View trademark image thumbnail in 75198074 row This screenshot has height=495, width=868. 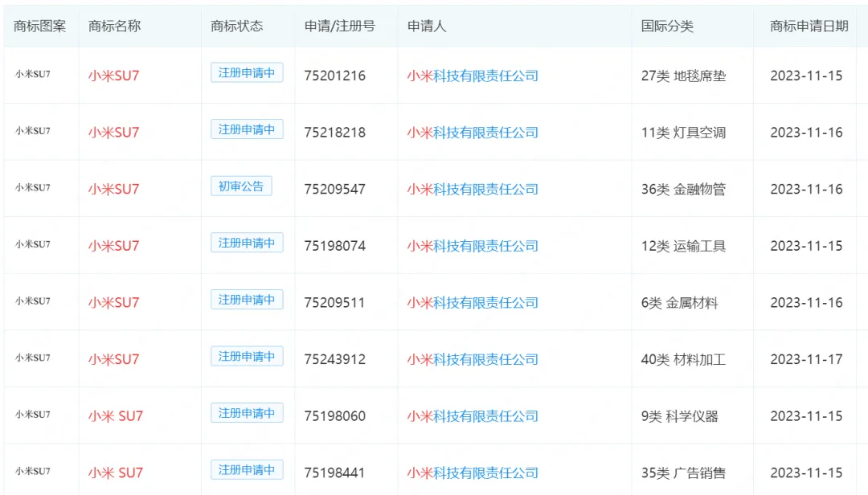coord(33,244)
